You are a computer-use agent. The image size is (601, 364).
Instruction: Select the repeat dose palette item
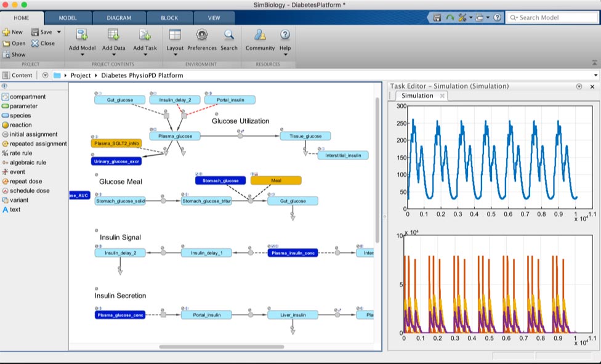click(6, 182)
